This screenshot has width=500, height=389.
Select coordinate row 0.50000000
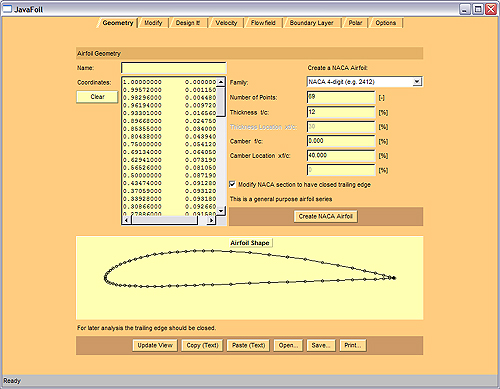(169, 175)
